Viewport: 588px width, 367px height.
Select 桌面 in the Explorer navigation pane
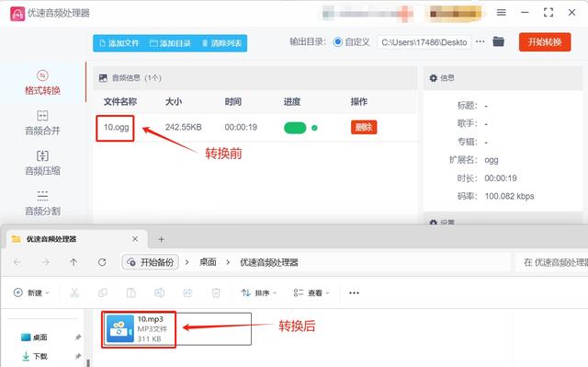click(35, 337)
